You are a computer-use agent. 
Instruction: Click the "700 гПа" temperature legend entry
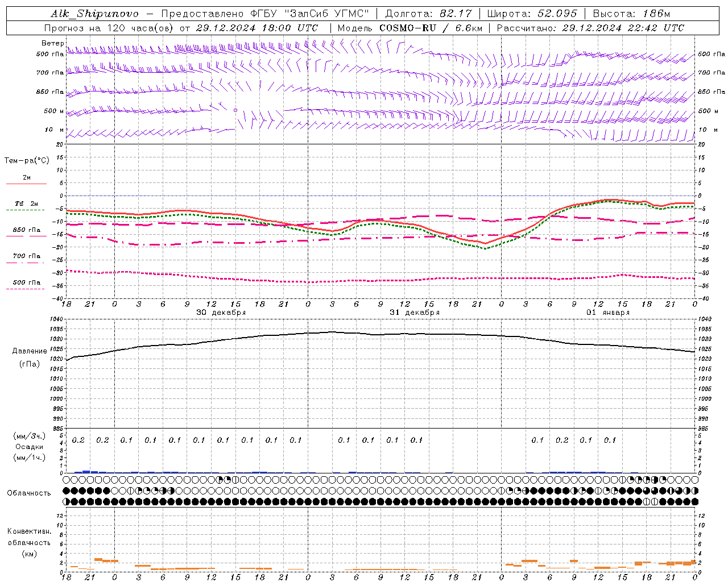(27, 256)
